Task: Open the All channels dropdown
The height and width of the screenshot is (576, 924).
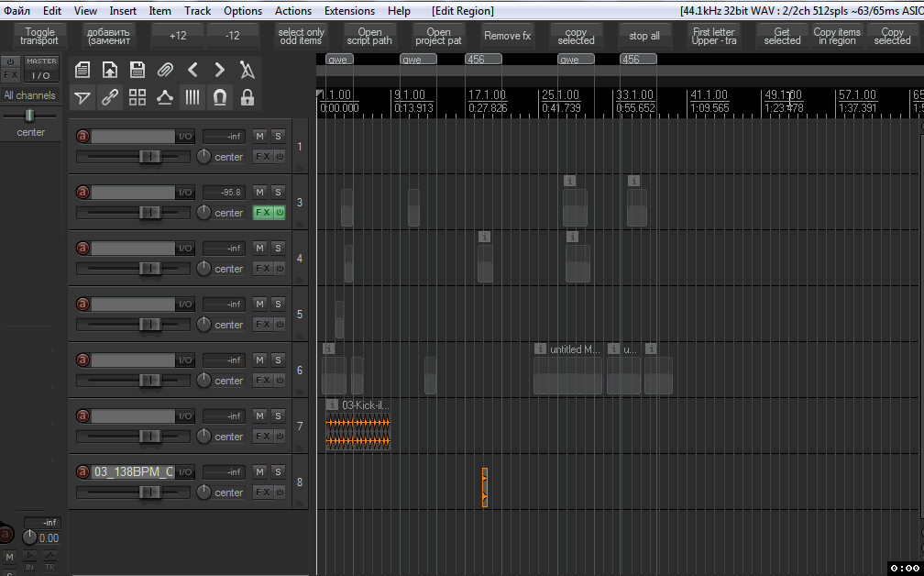Action: tap(30, 94)
